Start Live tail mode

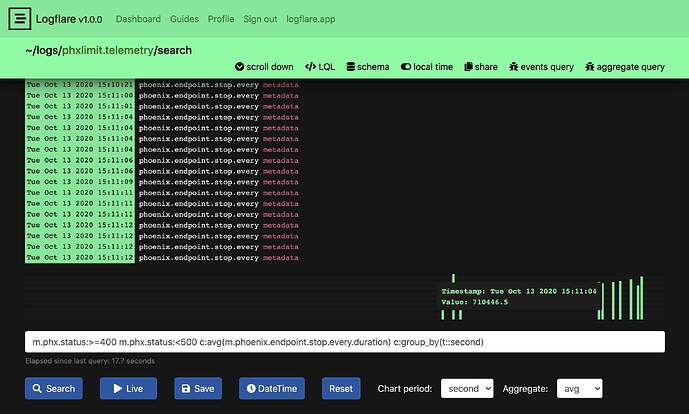coord(128,389)
